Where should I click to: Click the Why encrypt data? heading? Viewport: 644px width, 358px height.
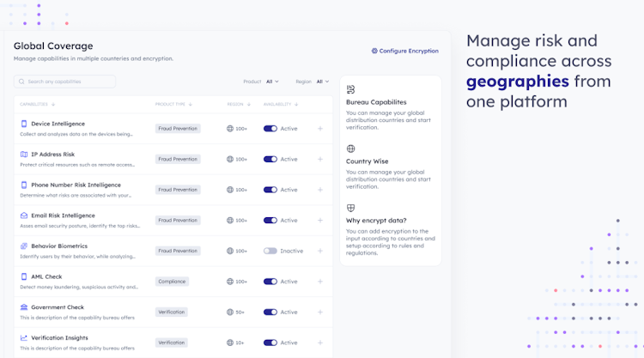click(x=376, y=221)
